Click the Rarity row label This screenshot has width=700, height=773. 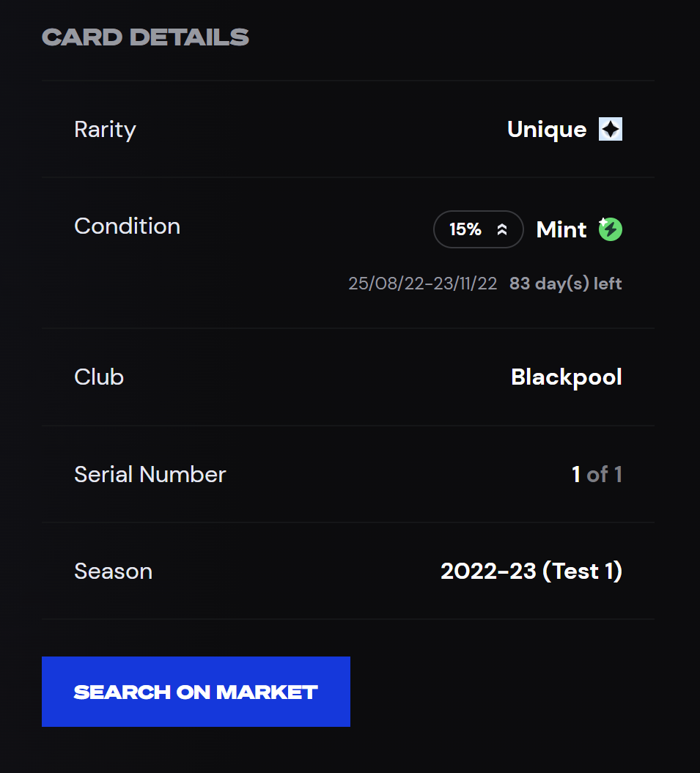[x=105, y=130]
